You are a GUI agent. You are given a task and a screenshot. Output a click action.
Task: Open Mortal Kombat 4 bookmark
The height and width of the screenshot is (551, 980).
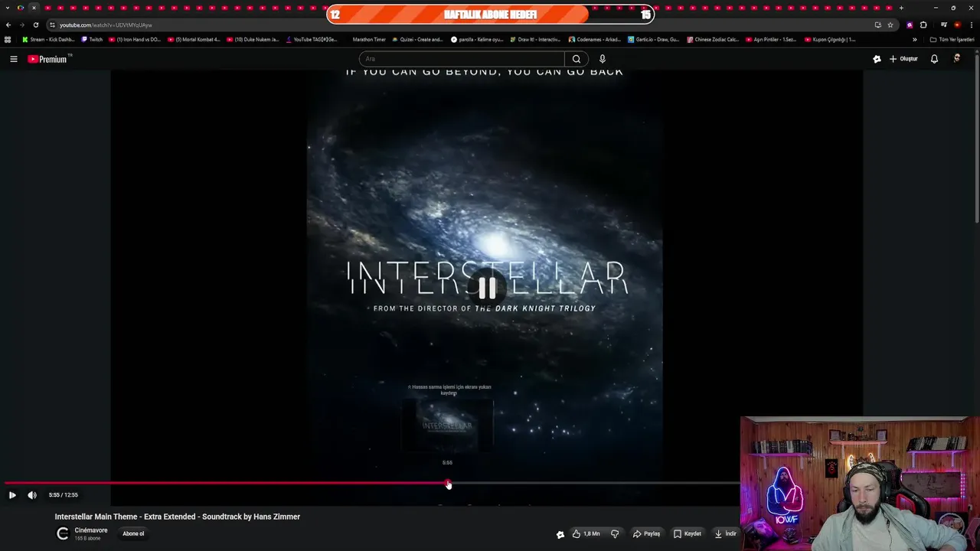click(194, 39)
